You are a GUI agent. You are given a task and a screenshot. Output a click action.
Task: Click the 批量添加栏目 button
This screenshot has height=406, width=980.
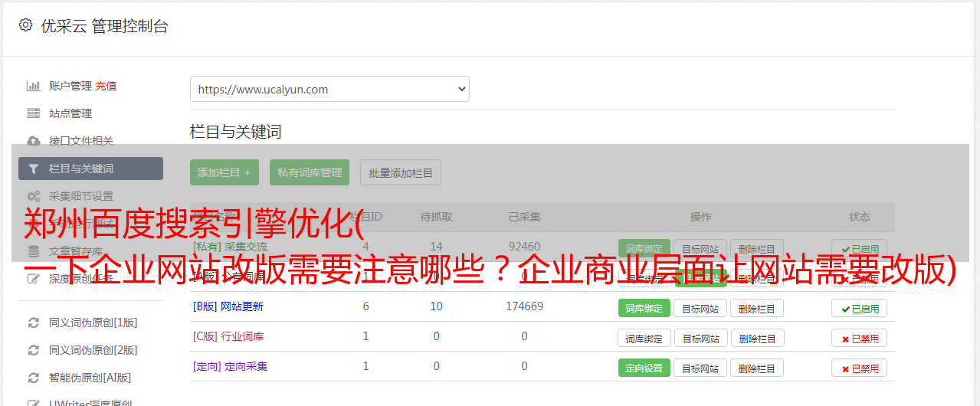click(x=401, y=172)
